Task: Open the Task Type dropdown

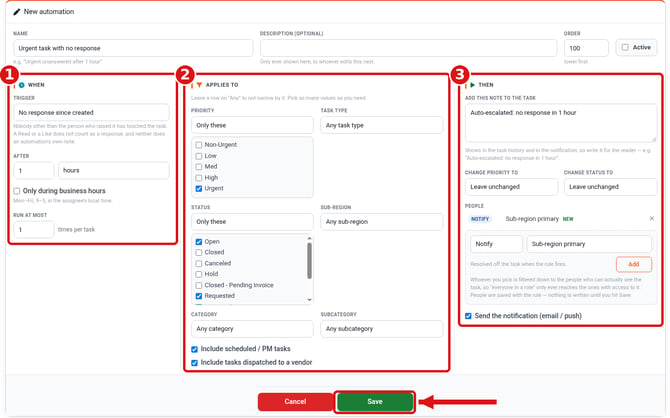Action: [x=382, y=125]
